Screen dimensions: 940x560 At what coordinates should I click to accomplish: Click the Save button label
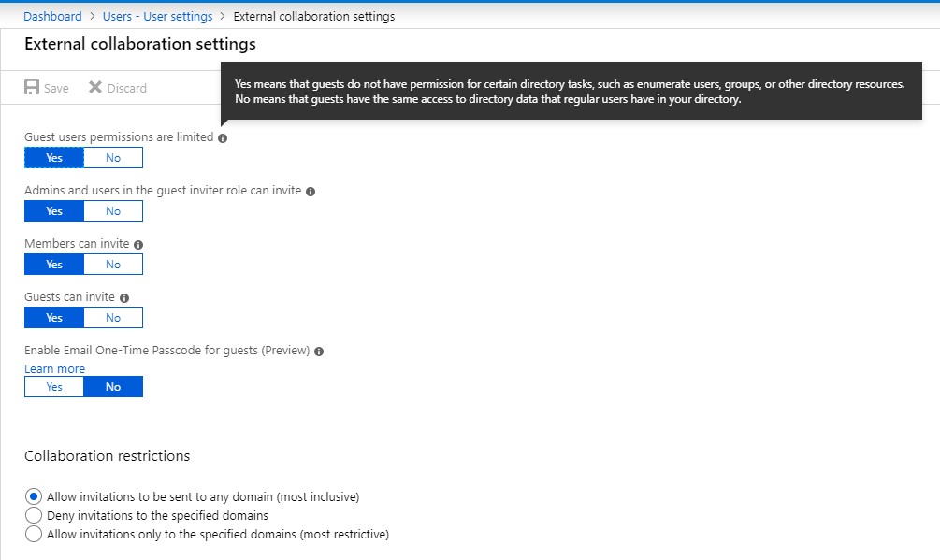56,88
